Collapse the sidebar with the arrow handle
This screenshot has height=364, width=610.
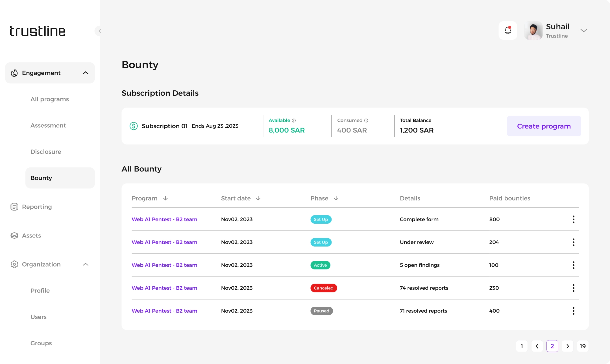99,31
